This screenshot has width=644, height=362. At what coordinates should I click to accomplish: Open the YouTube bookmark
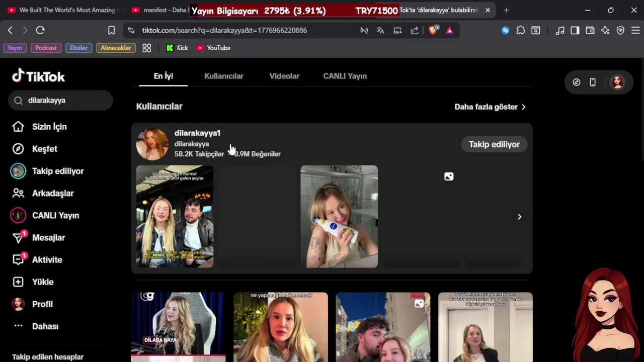point(213,48)
